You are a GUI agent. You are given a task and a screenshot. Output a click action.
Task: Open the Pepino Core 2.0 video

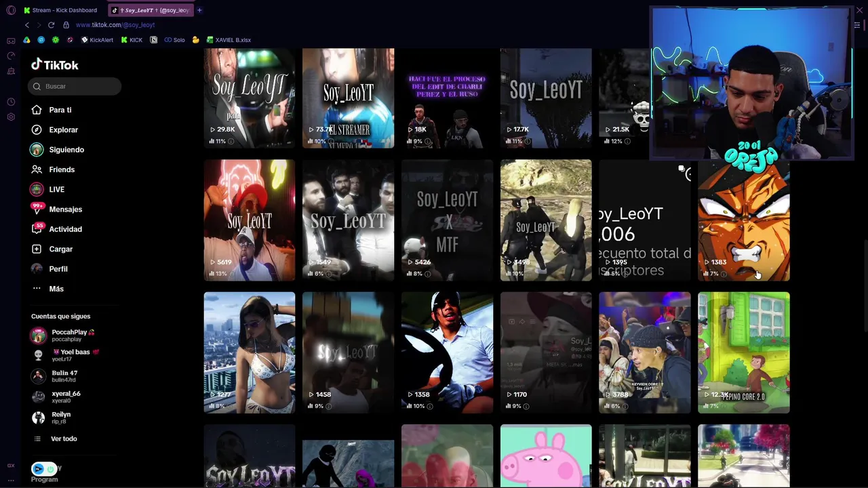744,352
